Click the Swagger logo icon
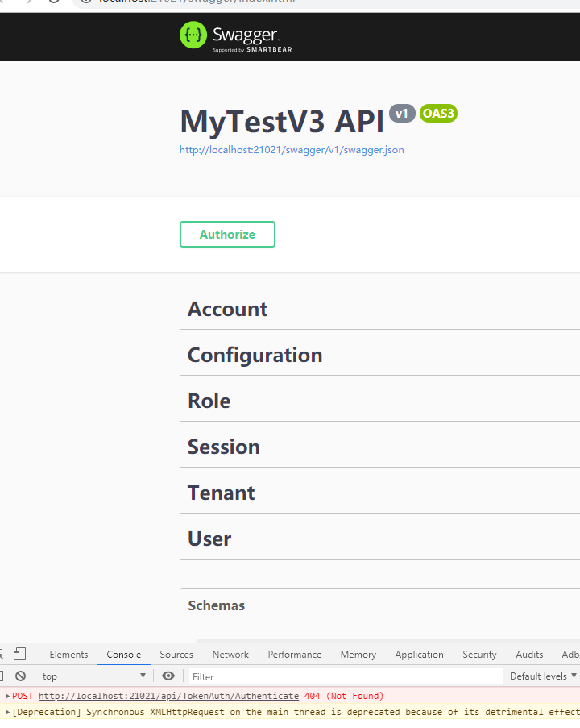 click(192, 35)
